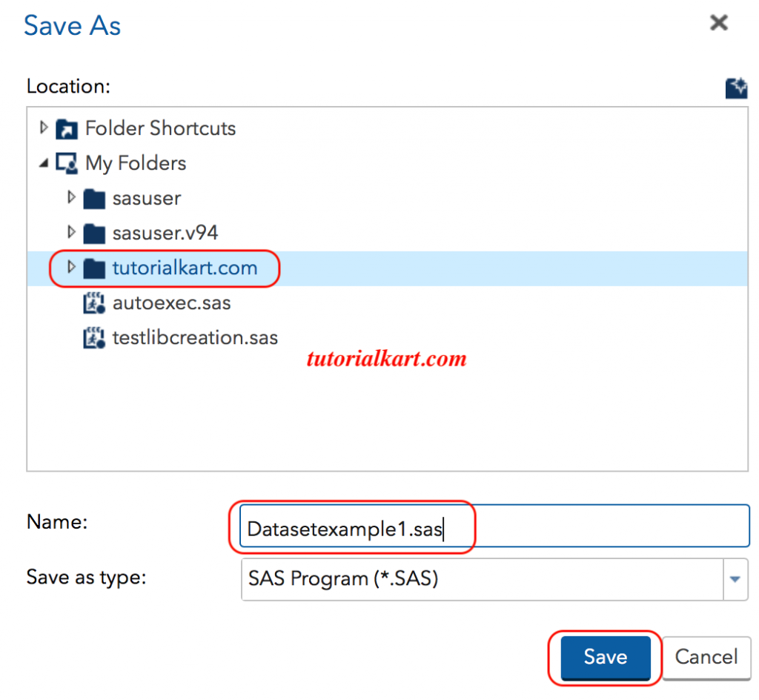Click the My Folders icon
This screenshot has width=759, height=700.
(x=67, y=163)
